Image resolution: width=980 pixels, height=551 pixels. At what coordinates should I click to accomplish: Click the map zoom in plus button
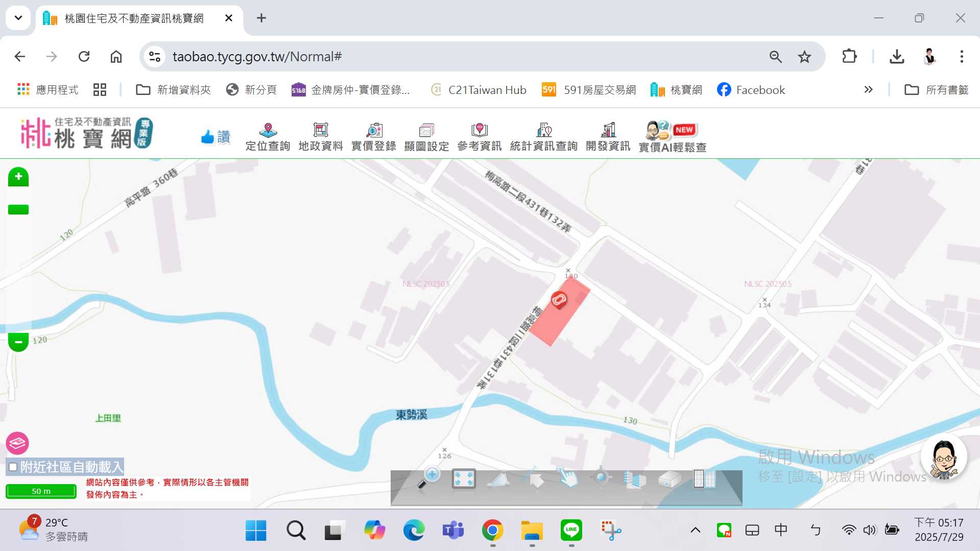18,177
